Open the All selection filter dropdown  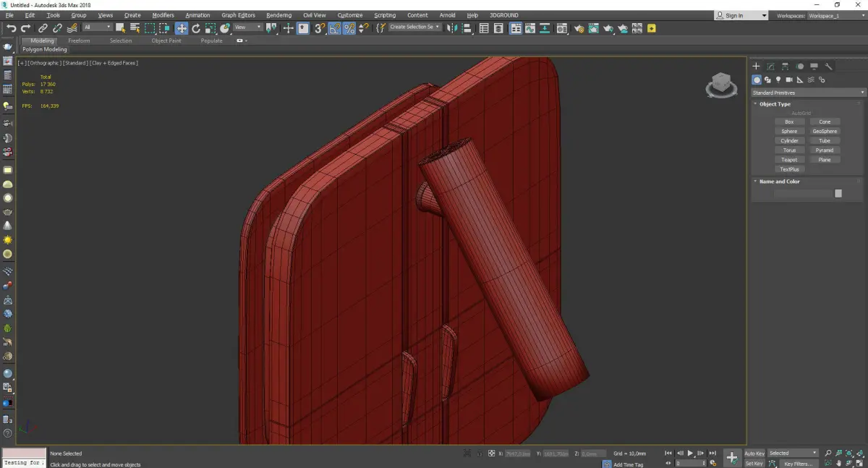click(x=97, y=27)
